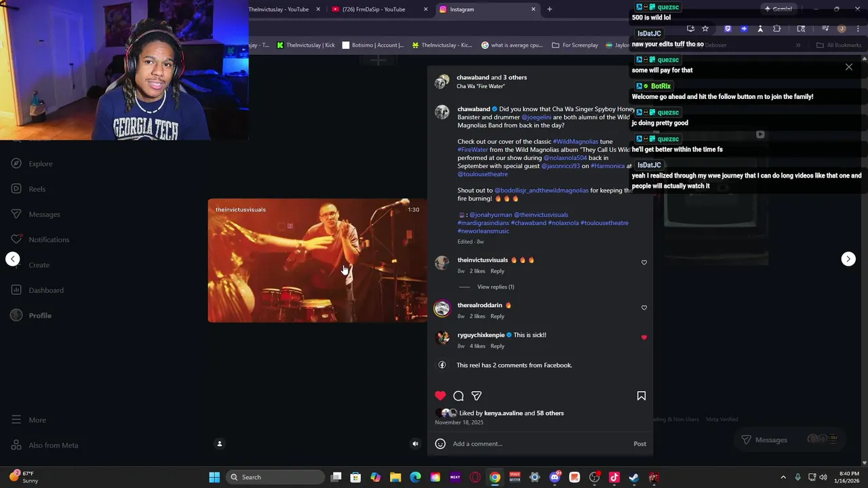Image resolution: width=868 pixels, height=488 pixels.
Task: Click the Gemini button in Chrome
Action: point(778,9)
